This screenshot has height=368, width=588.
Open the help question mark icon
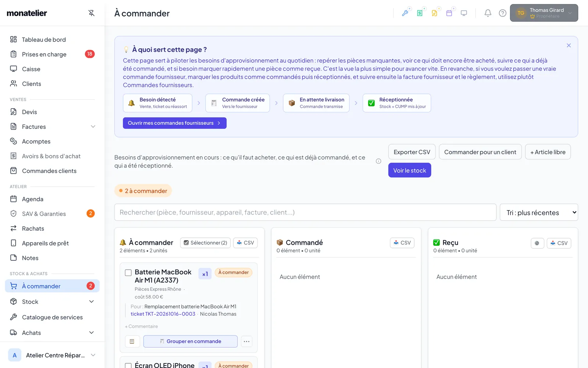[502, 13]
